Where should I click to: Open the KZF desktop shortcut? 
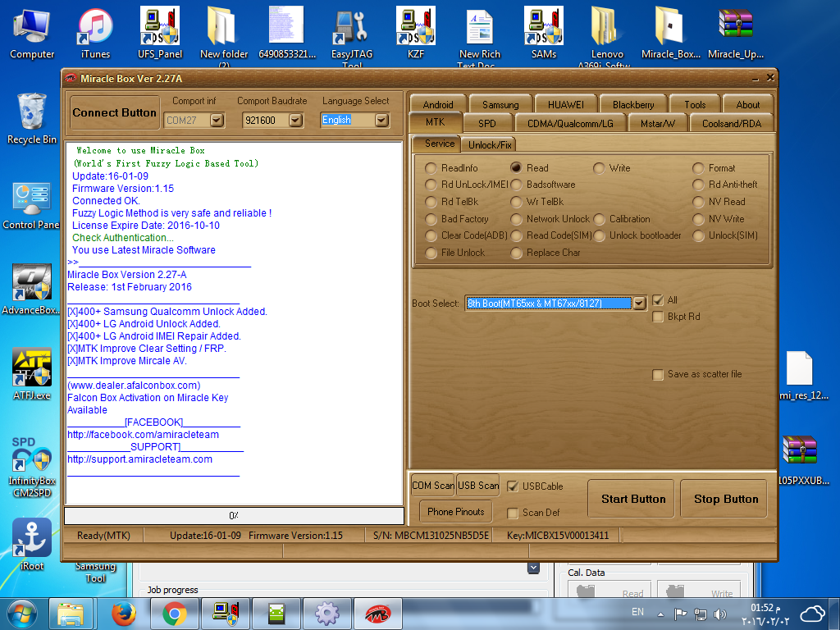416,33
